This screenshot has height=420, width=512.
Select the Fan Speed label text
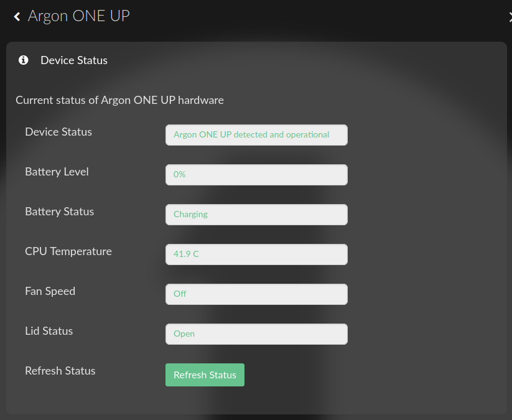pyautogui.click(x=50, y=291)
